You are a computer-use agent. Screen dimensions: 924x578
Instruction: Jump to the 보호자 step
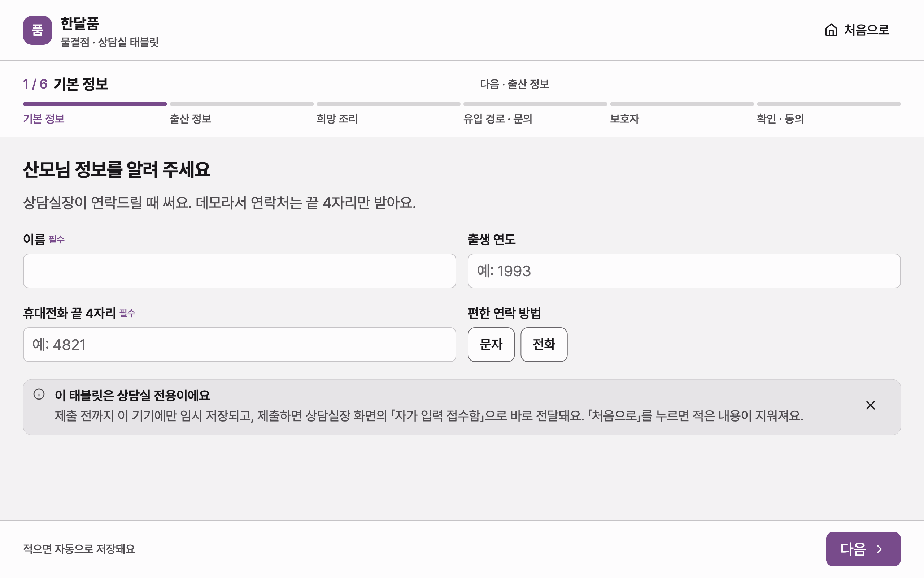pyautogui.click(x=624, y=118)
